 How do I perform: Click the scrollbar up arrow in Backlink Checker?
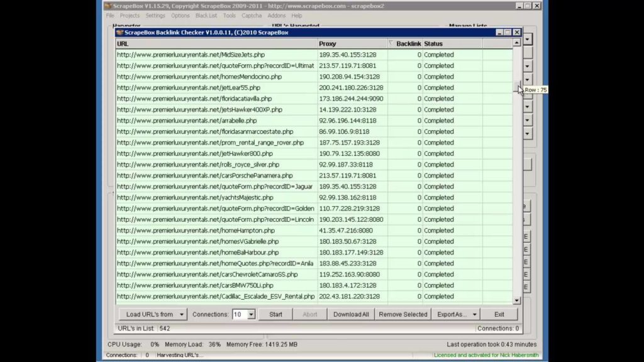[x=517, y=43]
